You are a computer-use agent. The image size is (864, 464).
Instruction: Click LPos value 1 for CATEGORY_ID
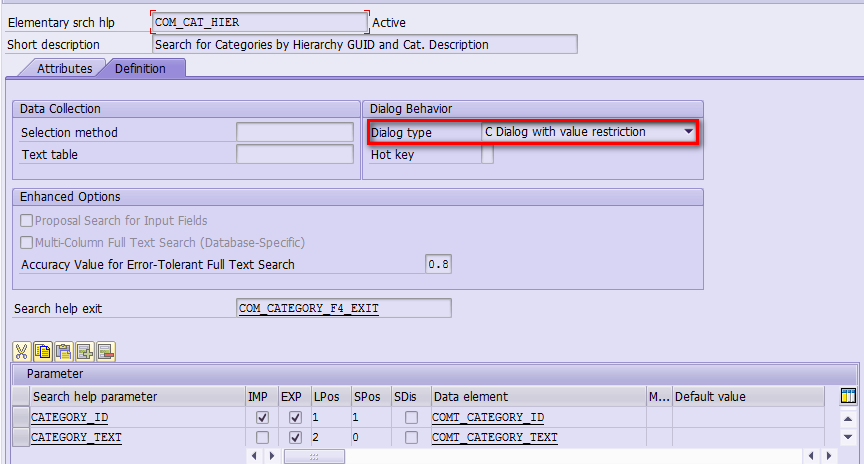click(x=331, y=417)
